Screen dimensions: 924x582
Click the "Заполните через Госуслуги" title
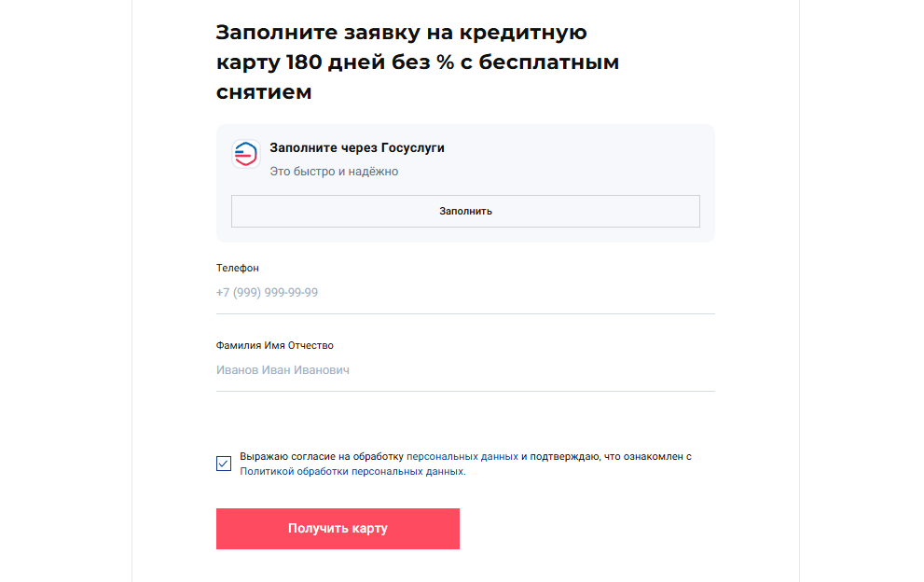(357, 147)
